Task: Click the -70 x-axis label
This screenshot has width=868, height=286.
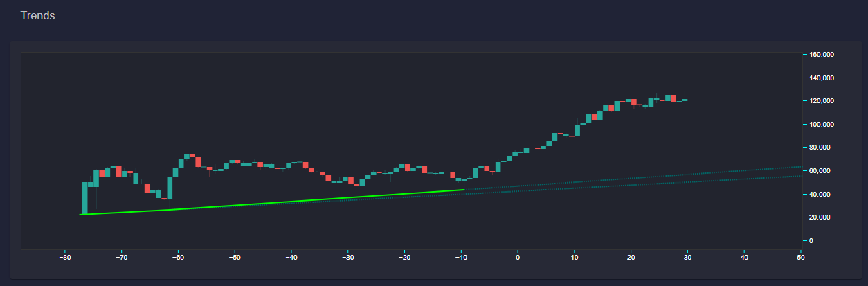Action: 121,257
